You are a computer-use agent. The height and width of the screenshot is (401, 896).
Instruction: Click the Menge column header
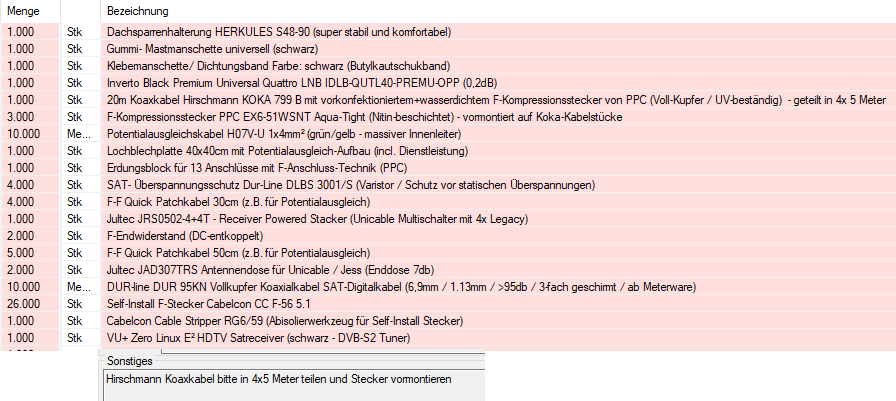click(x=23, y=10)
